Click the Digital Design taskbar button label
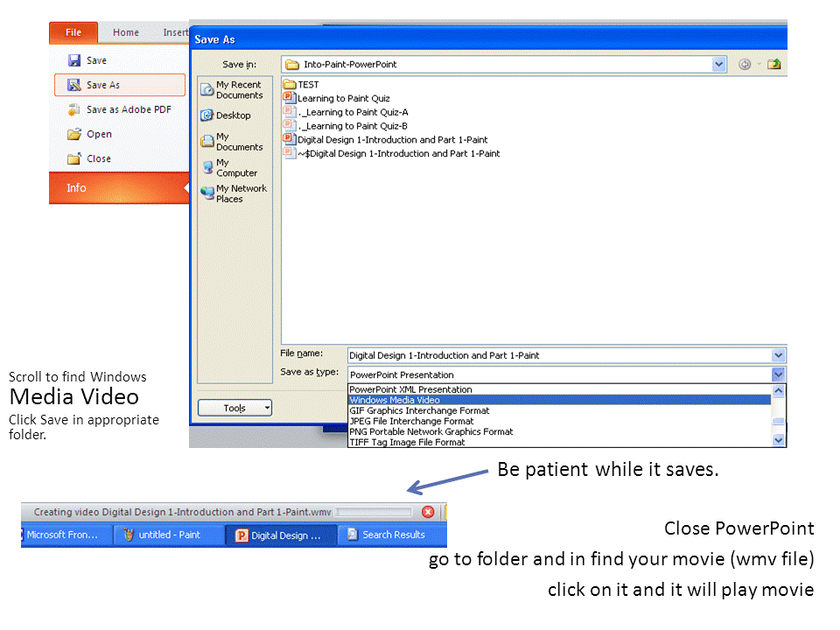This screenshot has height=630, width=840. click(286, 535)
